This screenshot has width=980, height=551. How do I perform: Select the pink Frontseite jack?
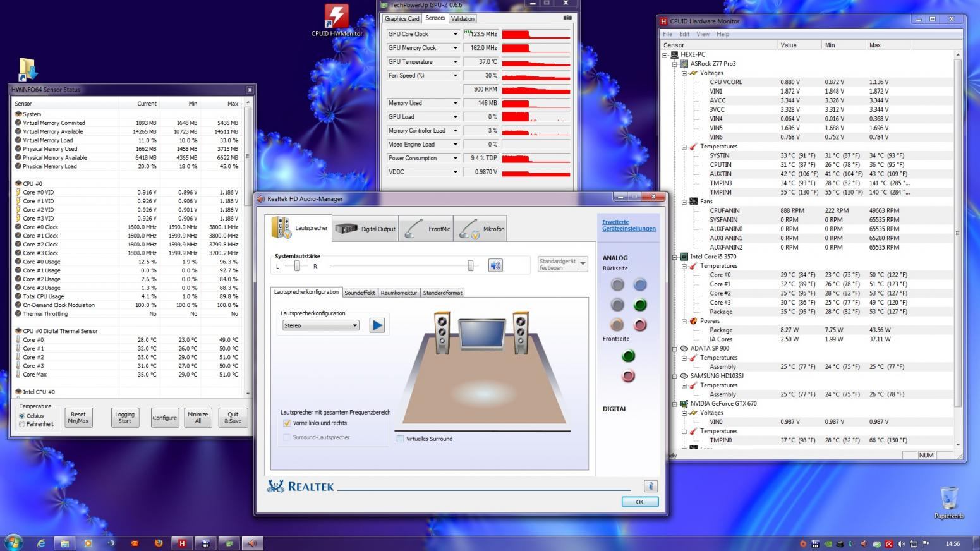click(628, 376)
